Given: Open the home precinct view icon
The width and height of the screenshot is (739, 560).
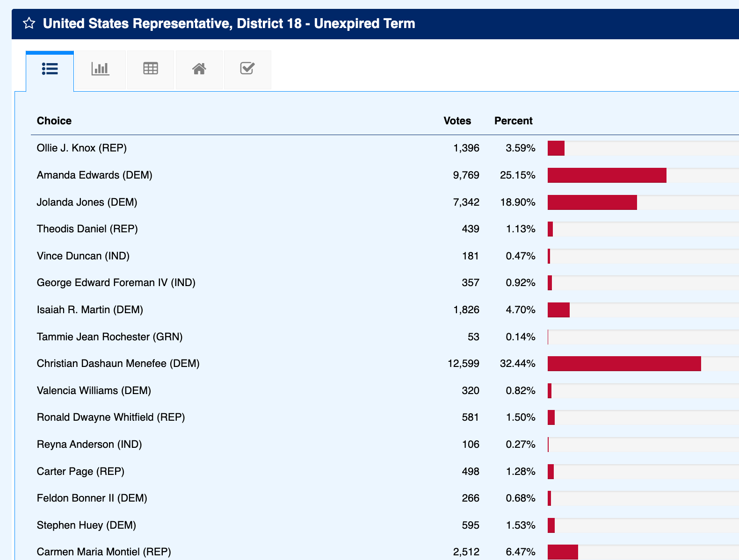Looking at the screenshot, I should [199, 69].
